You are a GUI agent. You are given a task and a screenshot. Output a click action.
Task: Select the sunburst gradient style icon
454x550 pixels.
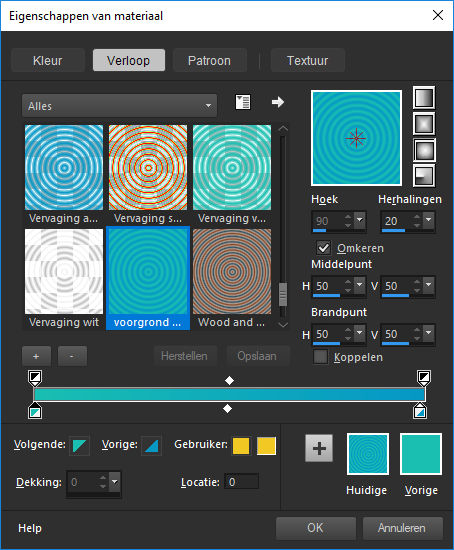click(x=424, y=150)
